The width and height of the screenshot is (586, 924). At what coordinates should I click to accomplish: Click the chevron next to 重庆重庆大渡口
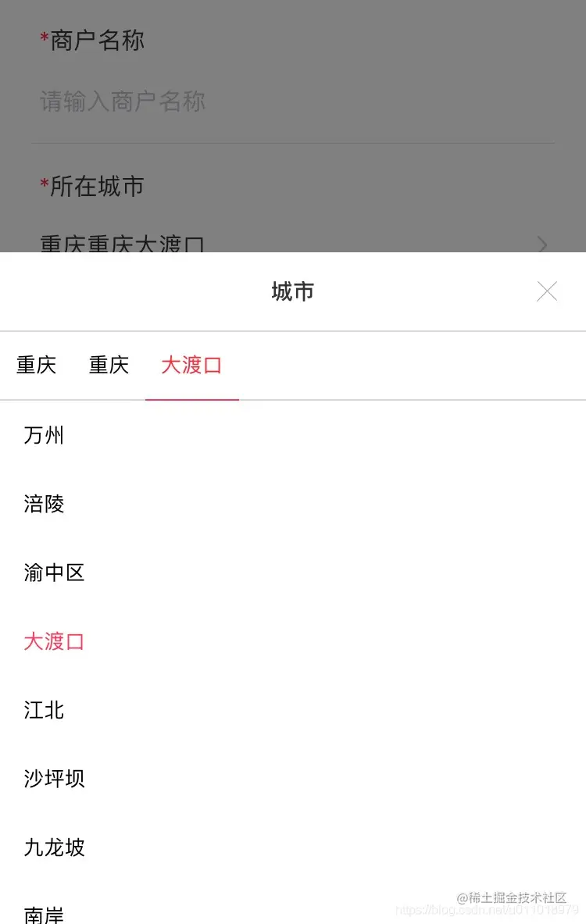542,245
